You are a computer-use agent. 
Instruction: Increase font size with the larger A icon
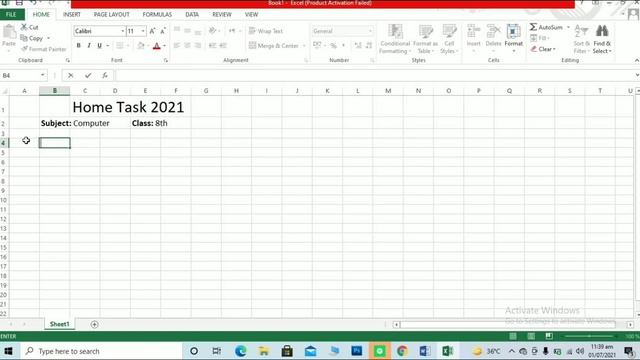click(x=152, y=31)
